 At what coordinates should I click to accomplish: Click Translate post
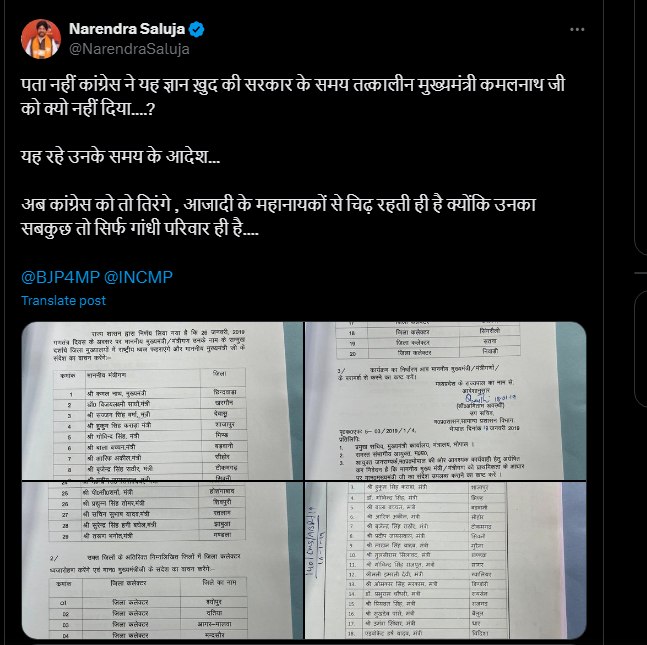64,300
